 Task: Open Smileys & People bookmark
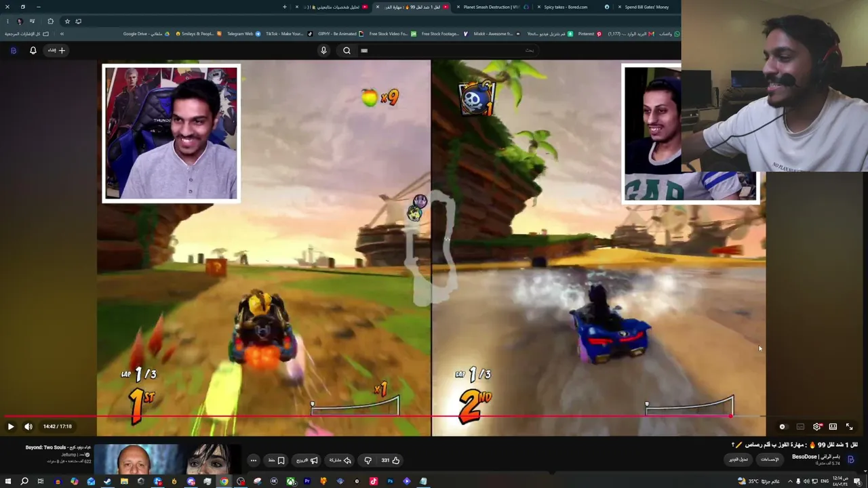[x=198, y=34]
